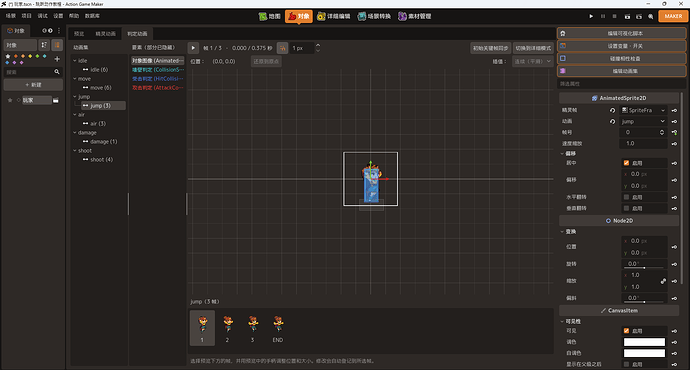Image resolution: width=690 pixels, height=370 pixels.
Task: Open the 地图 (Map) mode
Action: tap(269, 16)
